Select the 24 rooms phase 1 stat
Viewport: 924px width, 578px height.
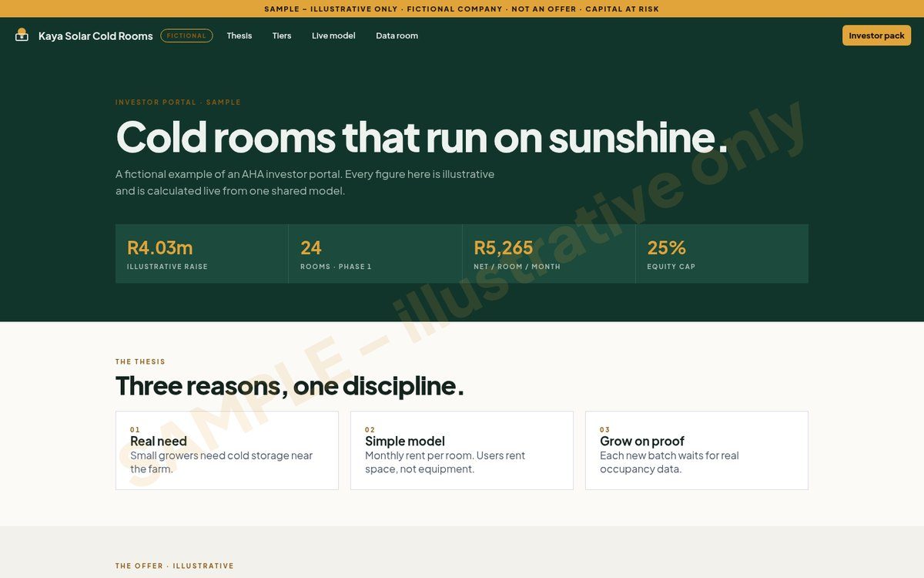coord(376,254)
